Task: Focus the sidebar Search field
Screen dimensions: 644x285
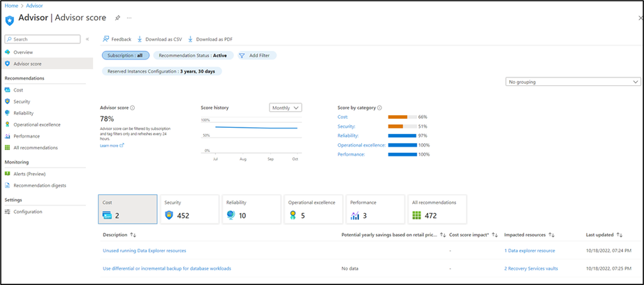Action: point(43,39)
